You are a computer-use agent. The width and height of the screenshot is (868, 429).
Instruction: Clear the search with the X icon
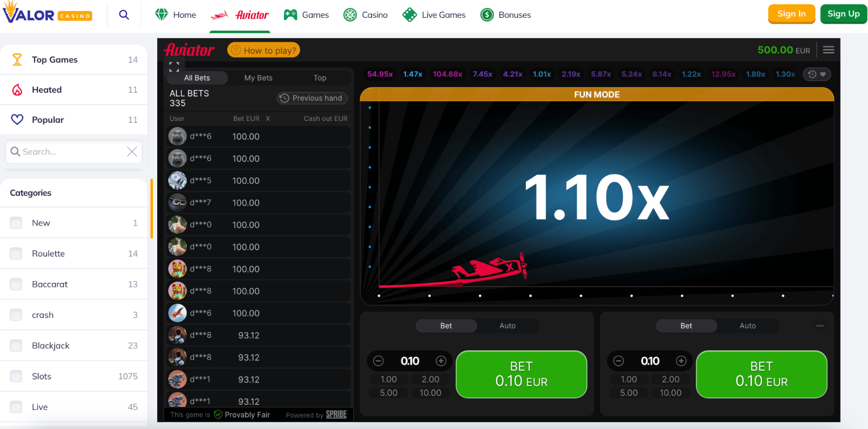pyautogui.click(x=132, y=151)
